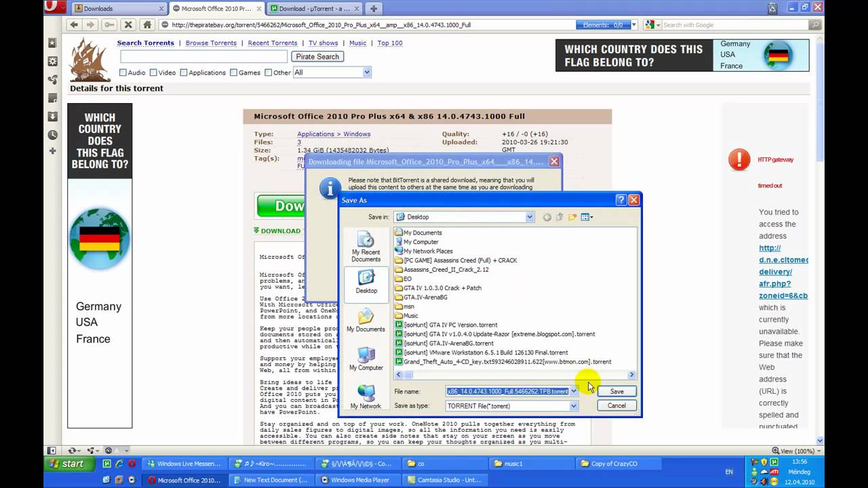Screen dimensions: 868x488
Task: Open Camtasia Studio taskbar button
Action: 443,480
